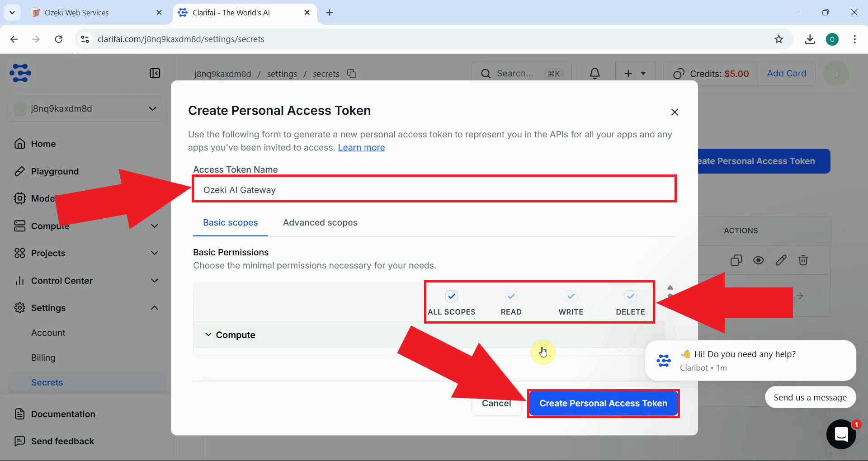The image size is (868, 461).
Task: Switch to the Advanced scopes tab
Action: 320,222
